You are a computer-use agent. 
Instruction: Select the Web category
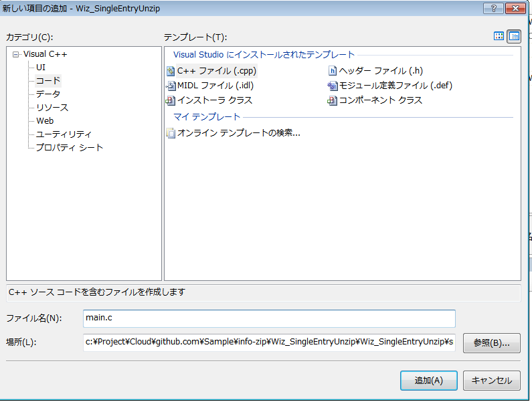click(45, 121)
